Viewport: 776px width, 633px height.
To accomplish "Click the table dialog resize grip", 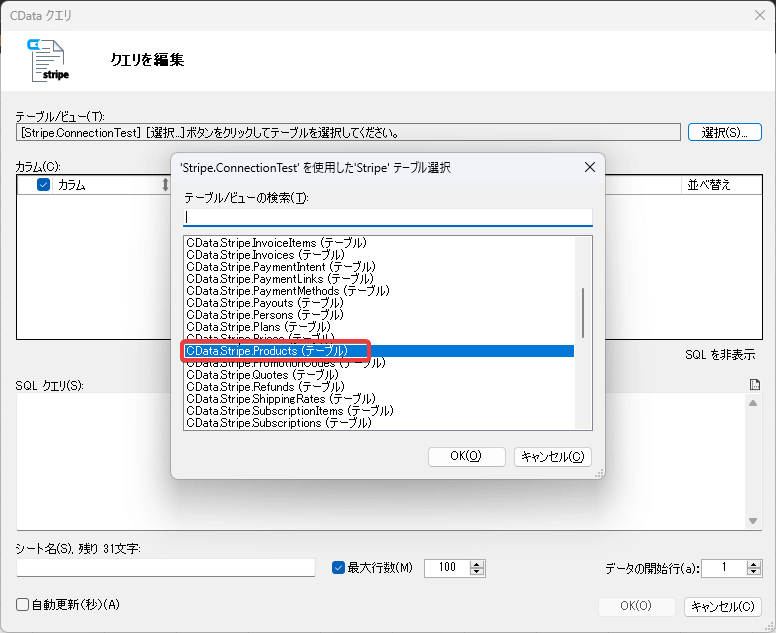I will tap(599, 474).
